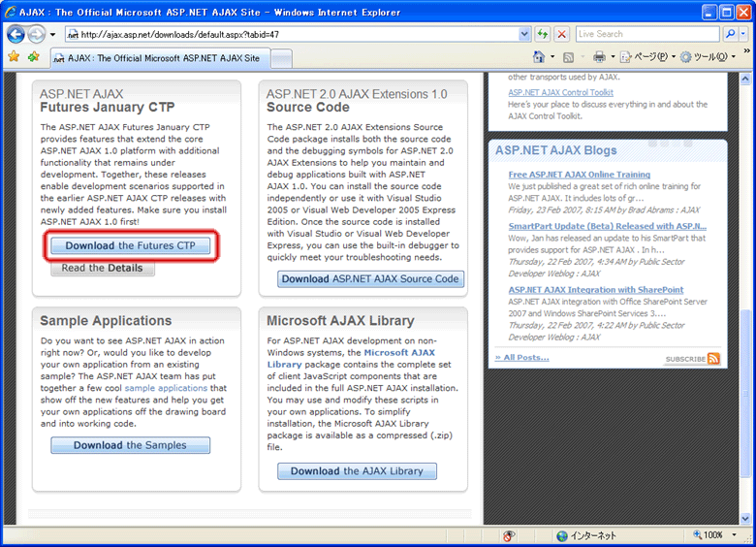Open the Favorites Center star icon
Viewport: 756px width, 547px height.
coord(14,57)
